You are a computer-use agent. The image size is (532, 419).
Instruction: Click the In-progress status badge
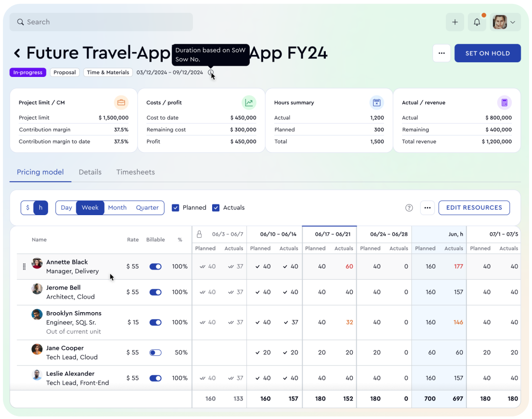[x=28, y=73]
